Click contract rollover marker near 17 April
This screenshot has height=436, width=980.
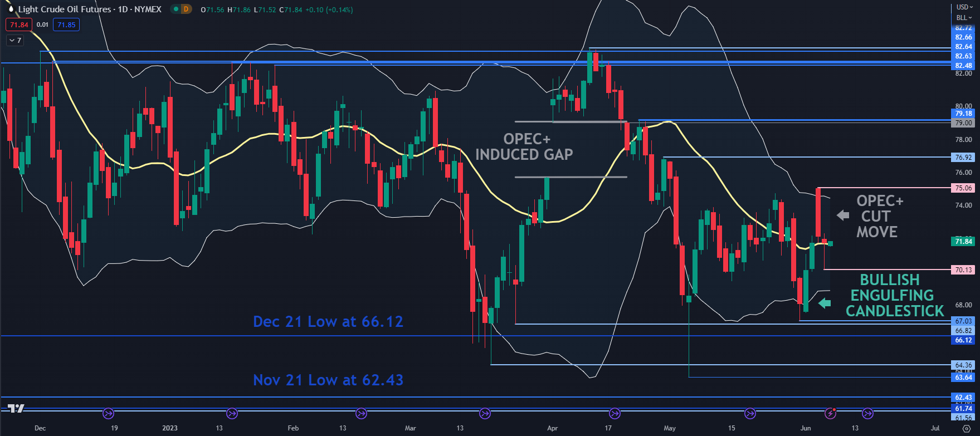pos(615,413)
